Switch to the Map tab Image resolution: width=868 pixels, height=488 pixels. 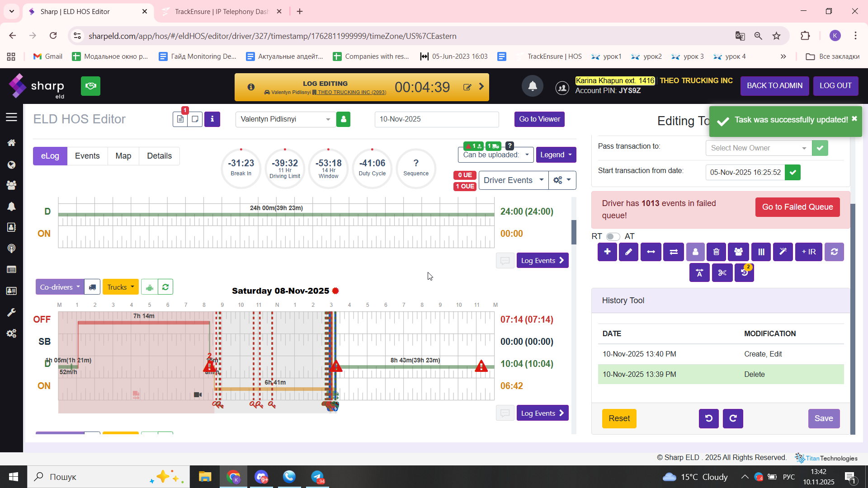123,156
